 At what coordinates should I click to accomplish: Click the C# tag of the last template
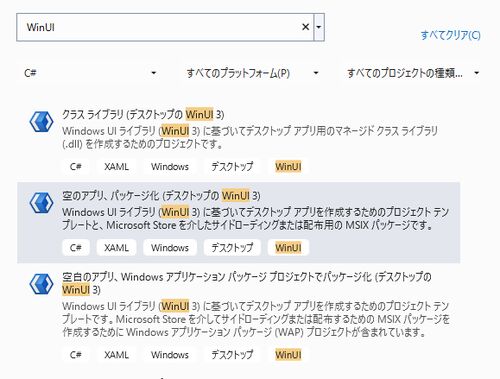pos(76,355)
